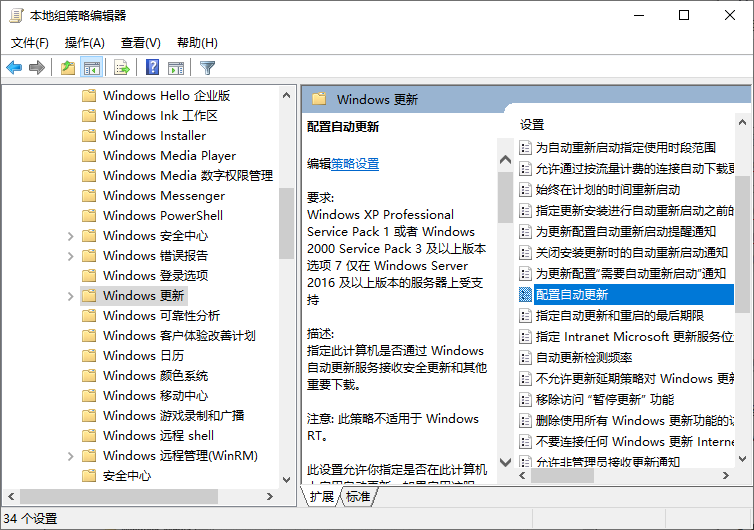Image resolution: width=754 pixels, height=530 pixels.
Task: Select 为更新配置“需要自动重新启动”通知 policy
Action: (x=630, y=274)
